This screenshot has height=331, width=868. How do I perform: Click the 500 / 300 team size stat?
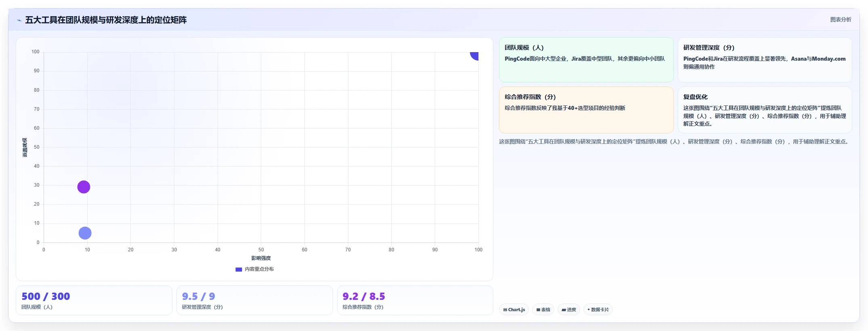tap(46, 296)
